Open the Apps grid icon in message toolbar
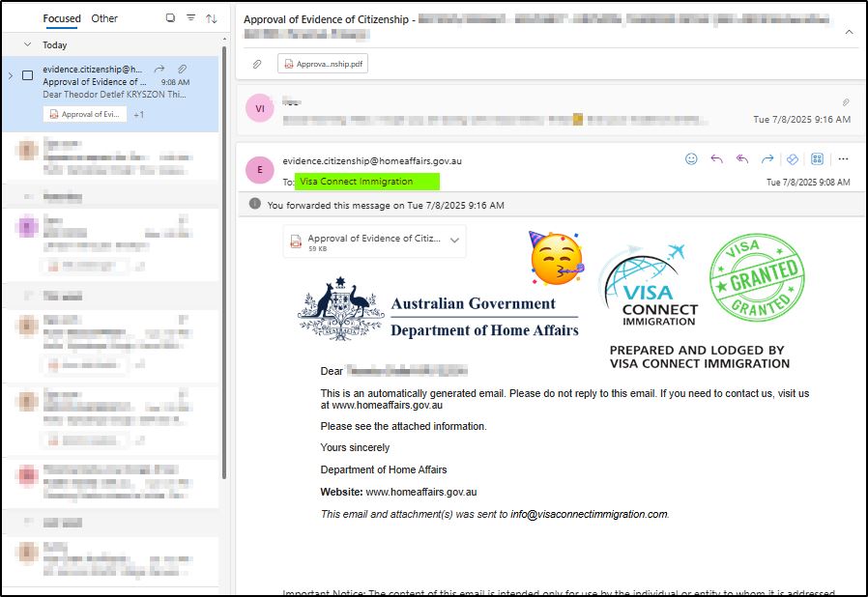Viewport: 868px width, 597px height. pyautogui.click(x=817, y=159)
